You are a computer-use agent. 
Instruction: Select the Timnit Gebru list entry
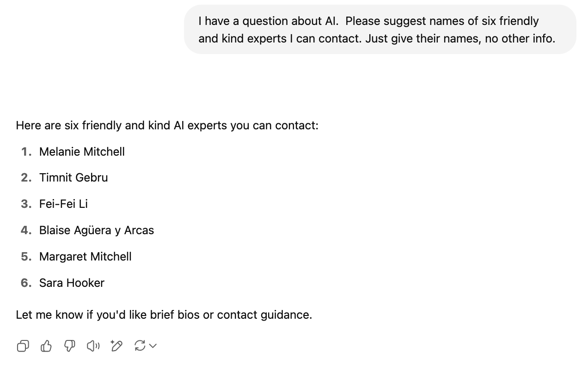tap(73, 178)
